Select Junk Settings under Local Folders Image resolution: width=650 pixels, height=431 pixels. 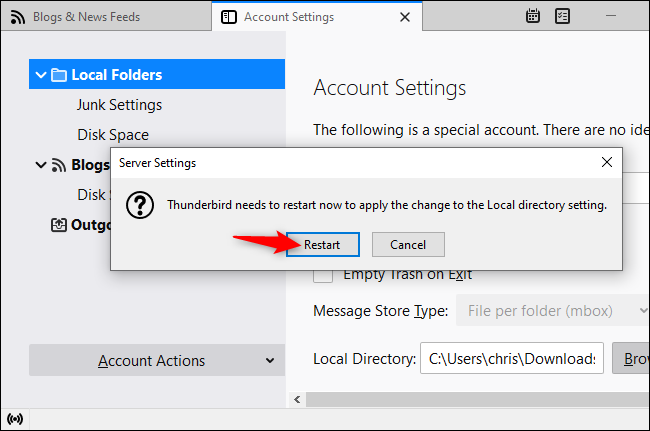(x=119, y=105)
